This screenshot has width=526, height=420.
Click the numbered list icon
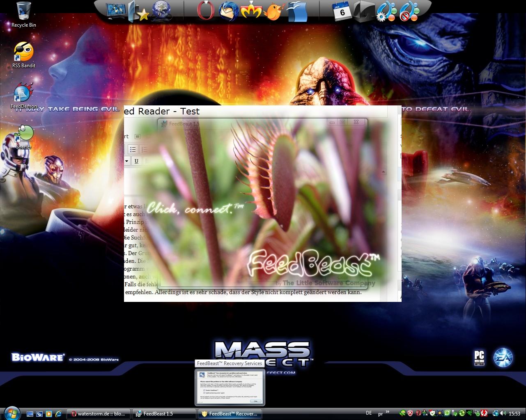point(143,148)
